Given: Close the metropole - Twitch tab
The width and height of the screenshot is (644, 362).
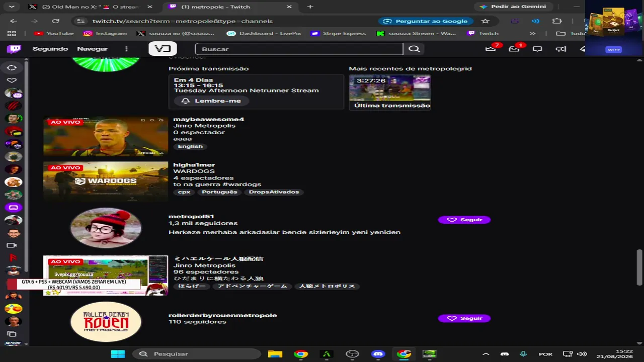Looking at the screenshot, I should (x=289, y=7).
